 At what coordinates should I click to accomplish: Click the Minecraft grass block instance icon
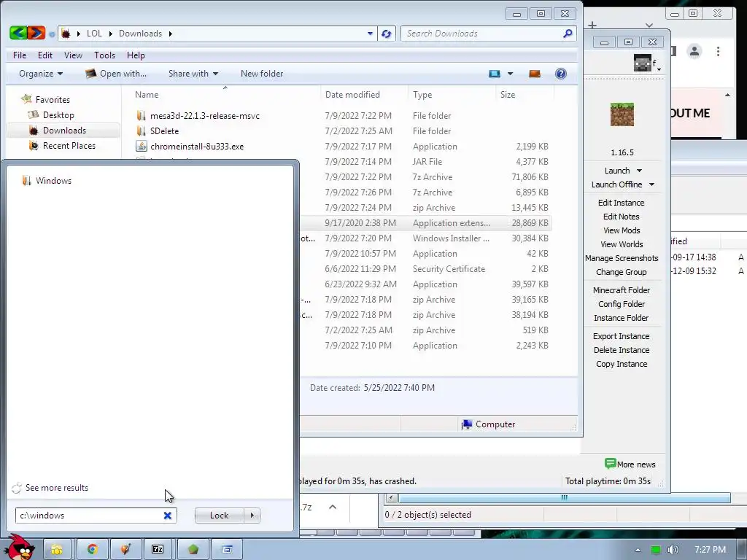(x=622, y=114)
